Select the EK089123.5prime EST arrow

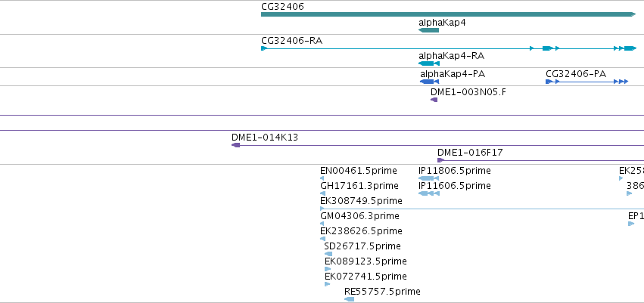coord(328,269)
